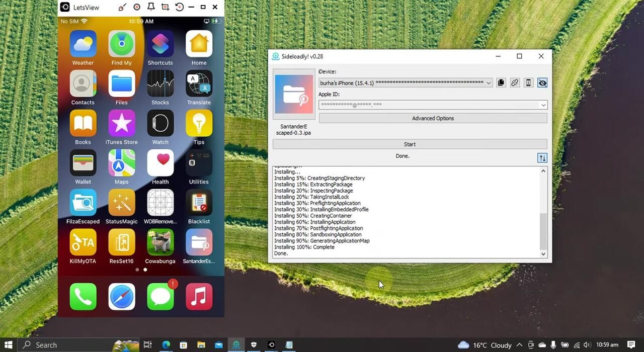Open the Tips app
This screenshot has height=352, width=644.
(x=199, y=123)
